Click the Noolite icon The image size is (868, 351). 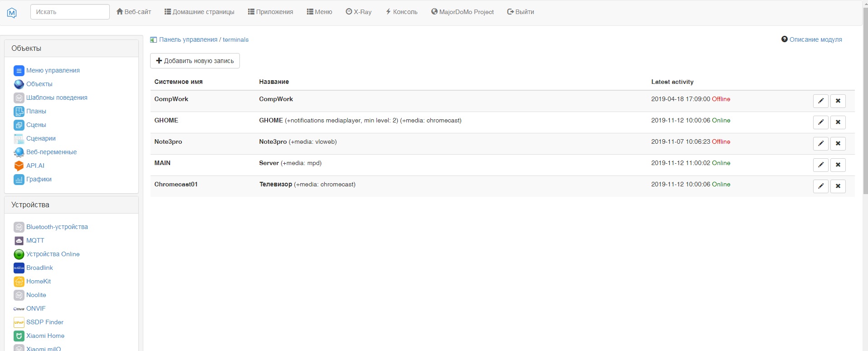(x=19, y=295)
